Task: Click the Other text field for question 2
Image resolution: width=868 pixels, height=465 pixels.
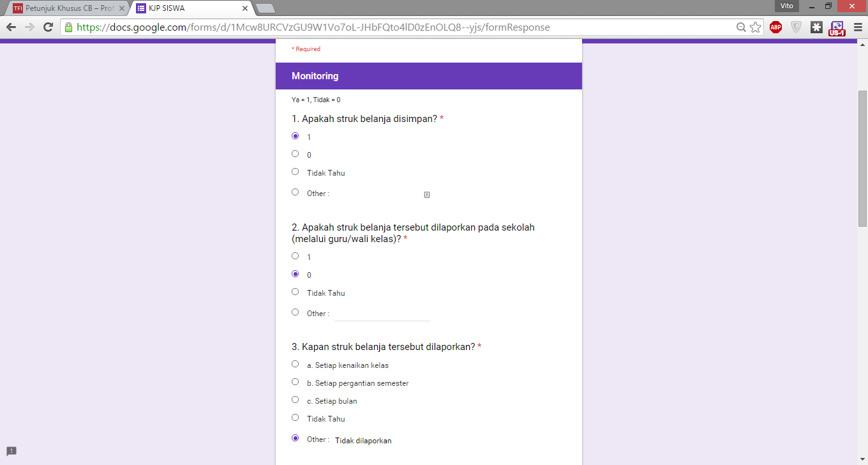Action: pos(383,314)
